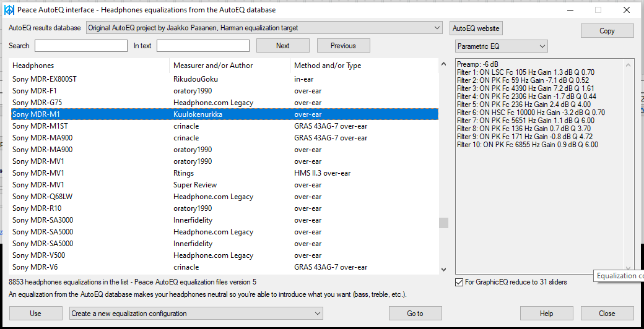Click the Peace app icon in title bar

tap(9, 10)
